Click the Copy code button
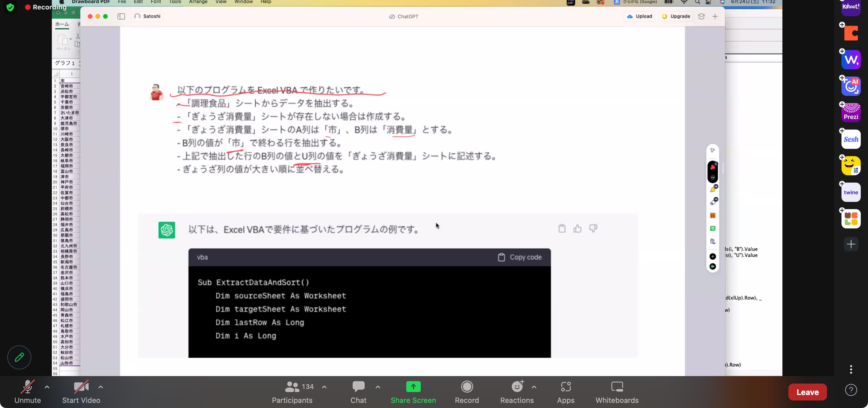The height and width of the screenshot is (408, 868). pyautogui.click(x=519, y=257)
